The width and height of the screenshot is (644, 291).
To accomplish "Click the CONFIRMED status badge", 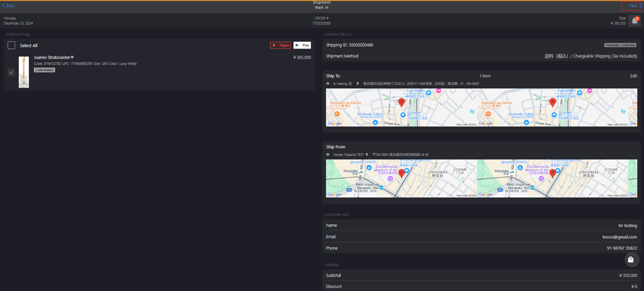I will click(x=45, y=70).
